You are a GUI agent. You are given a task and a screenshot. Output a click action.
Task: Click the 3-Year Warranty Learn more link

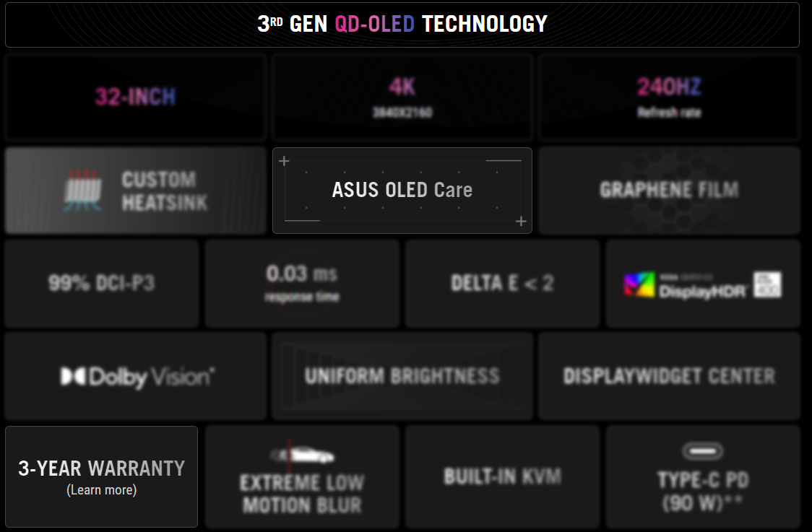click(101, 489)
